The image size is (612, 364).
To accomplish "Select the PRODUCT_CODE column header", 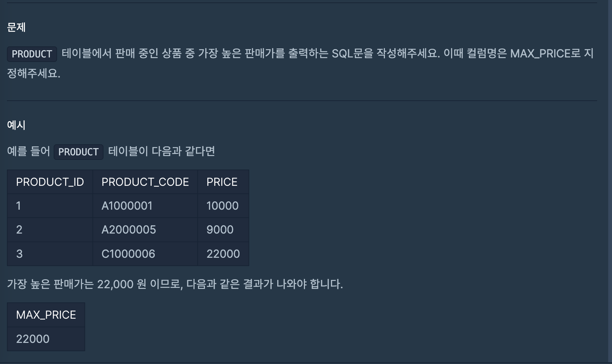I will point(145,182).
